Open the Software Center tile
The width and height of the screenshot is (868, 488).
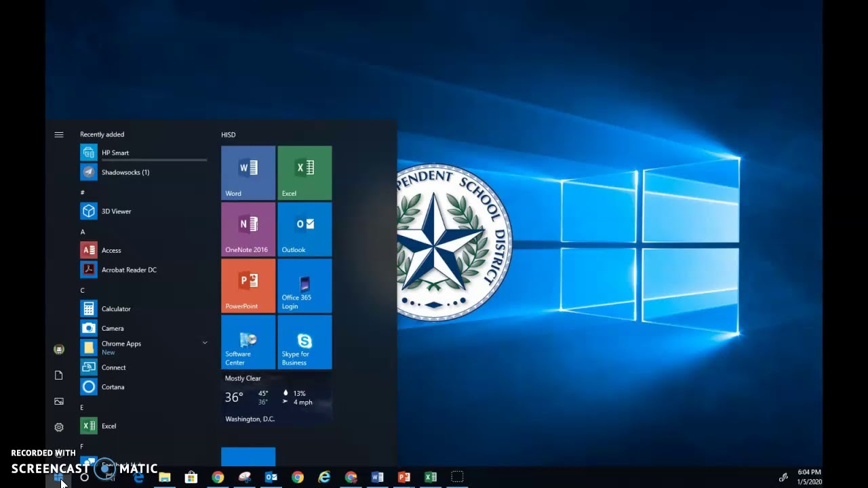pyautogui.click(x=248, y=342)
